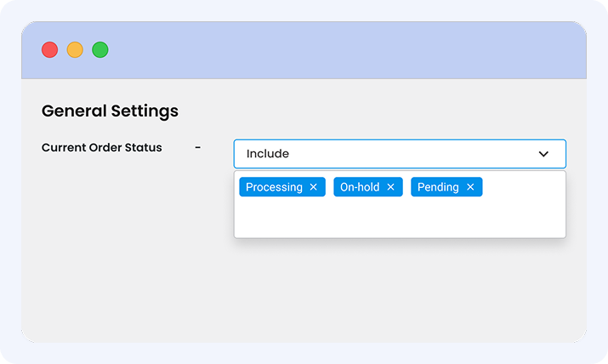608x364 pixels.
Task: Click the On-hold tag label
Action: coord(360,187)
